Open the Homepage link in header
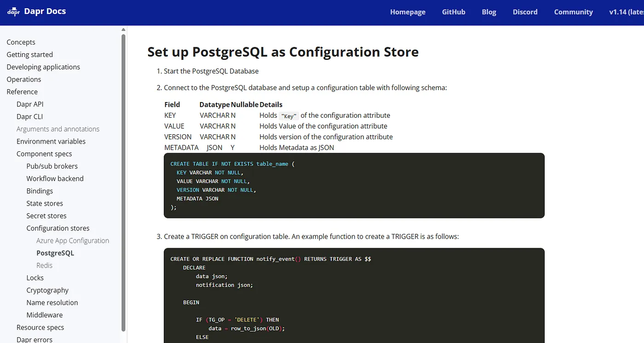This screenshot has height=343, width=644. click(x=408, y=12)
